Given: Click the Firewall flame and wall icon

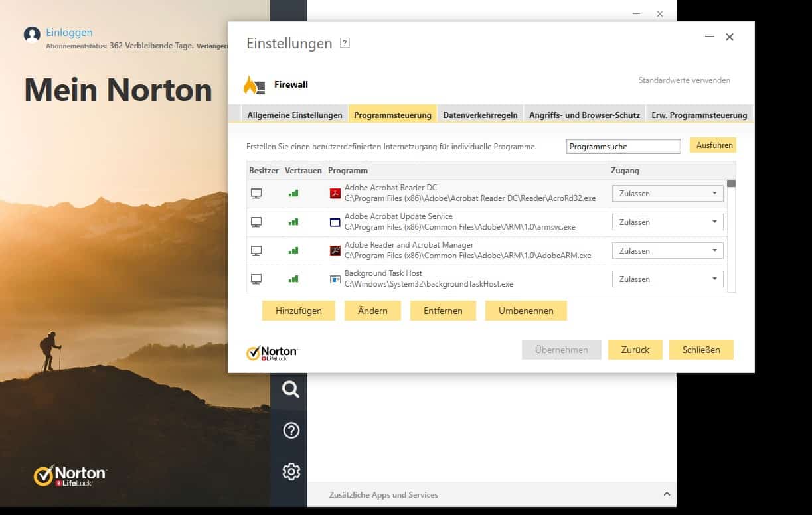Looking at the screenshot, I should [x=254, y=85].
